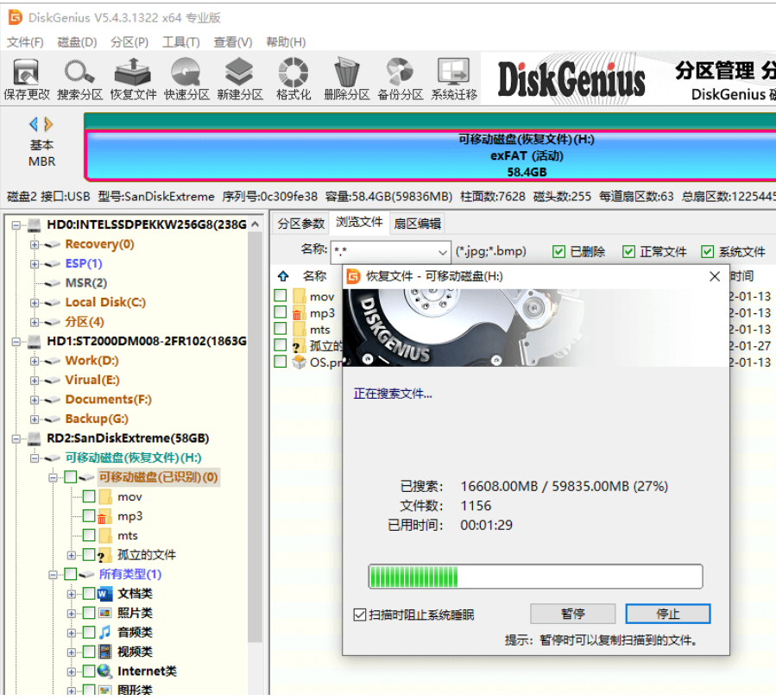Viewport: 776px width, 700px height.
Task: Expand the 照片类 category node
Action: [73, 614]
